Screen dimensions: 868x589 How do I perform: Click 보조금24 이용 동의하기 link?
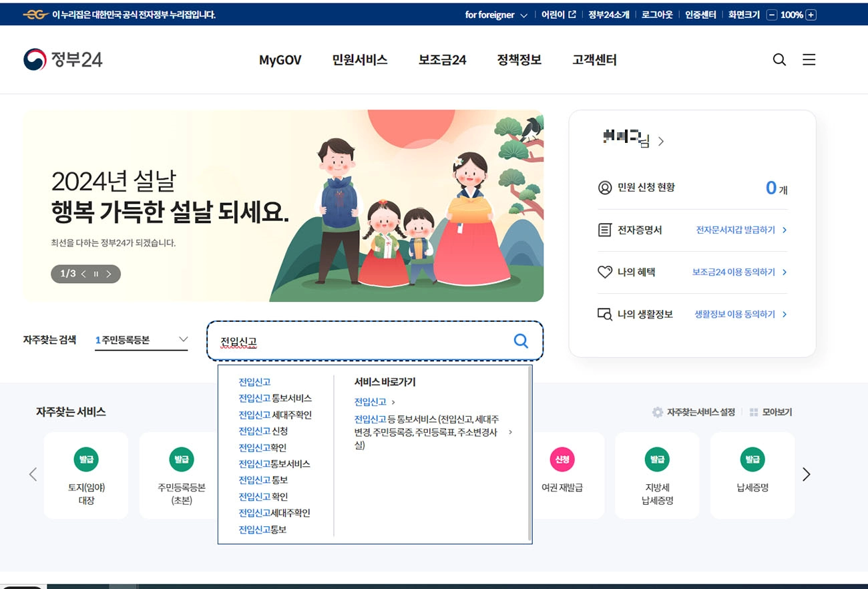(x=739, y=272)
